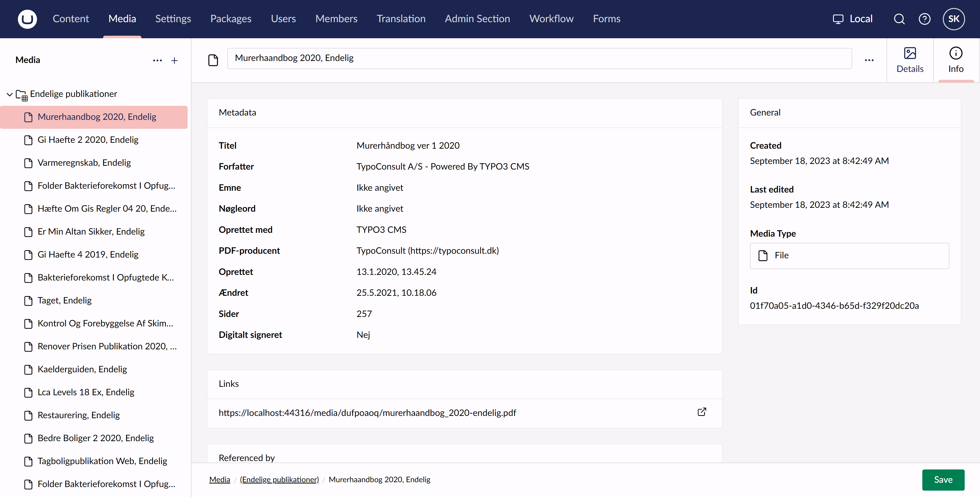Screen dimensions: 980x497
Task: Click the file icon beside the name field
Action: tap(213, 60)
